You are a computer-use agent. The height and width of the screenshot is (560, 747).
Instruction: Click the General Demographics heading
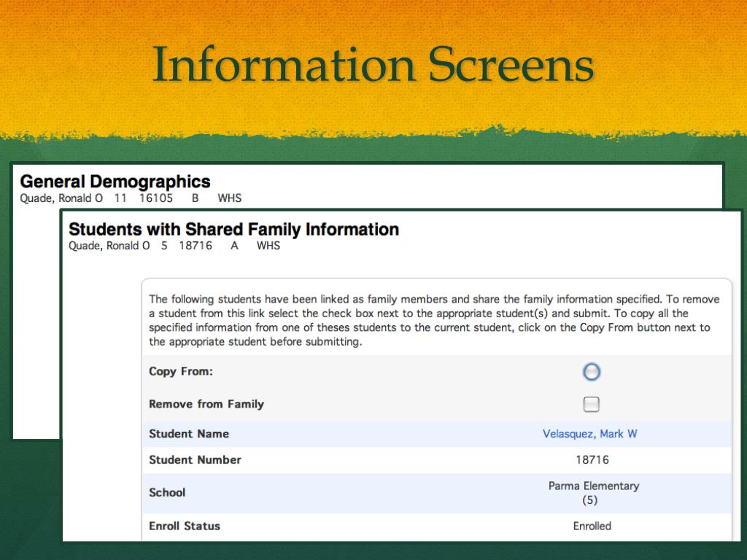pyautogui.click(x=115, y=182)
